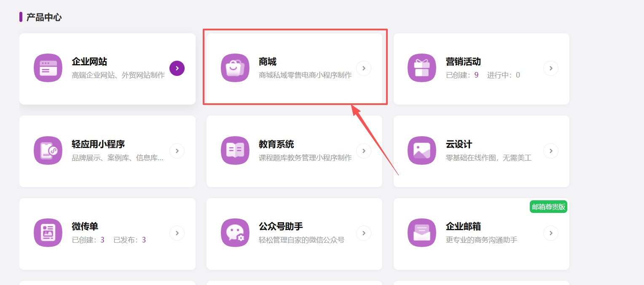This screenshot has width=644, height=285.
Task: Open the chevron arrow on 微传单 card
Action: [x=177, y=233]
